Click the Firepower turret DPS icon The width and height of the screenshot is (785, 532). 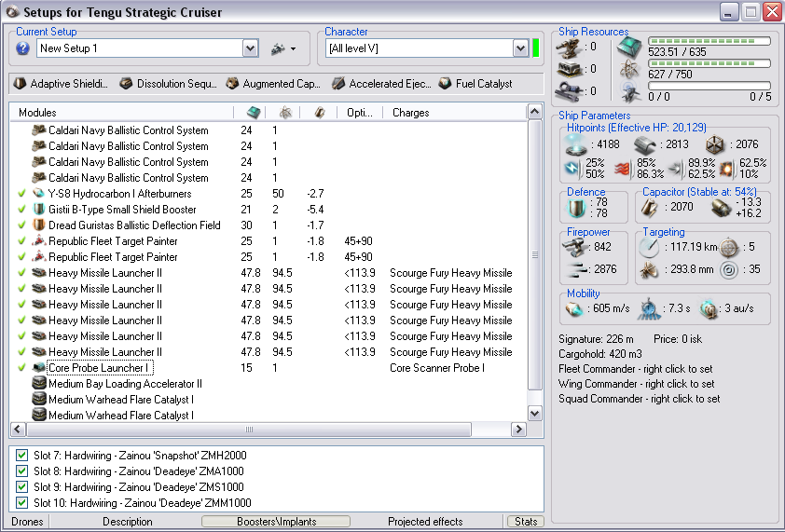click(573, 247)
